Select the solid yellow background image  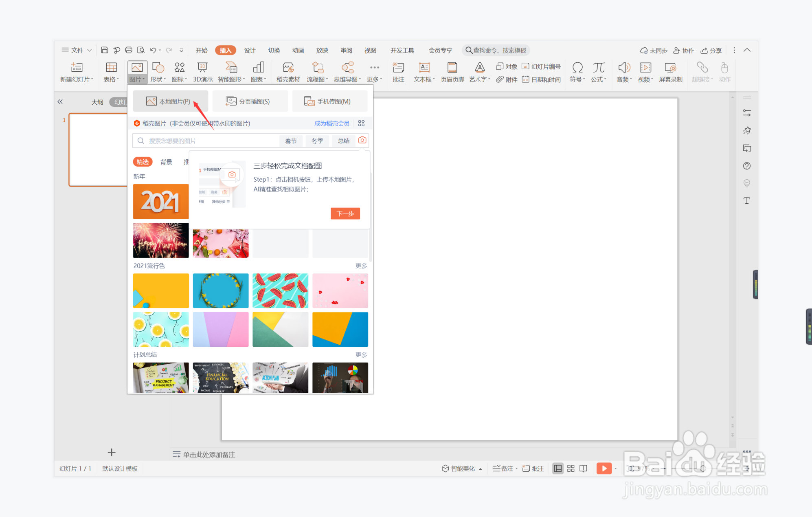[161, 290]
